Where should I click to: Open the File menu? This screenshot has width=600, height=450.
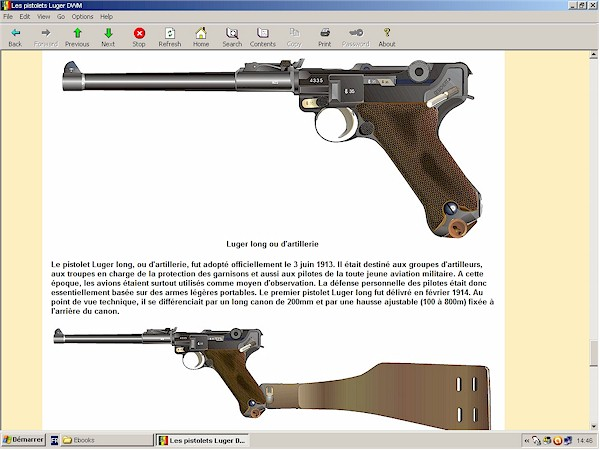pos(8,16)
